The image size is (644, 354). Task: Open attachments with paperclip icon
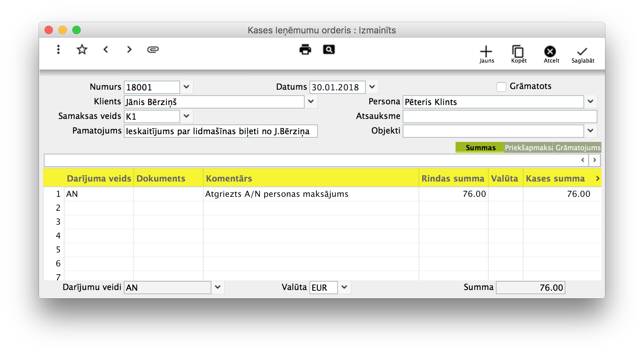153,49
